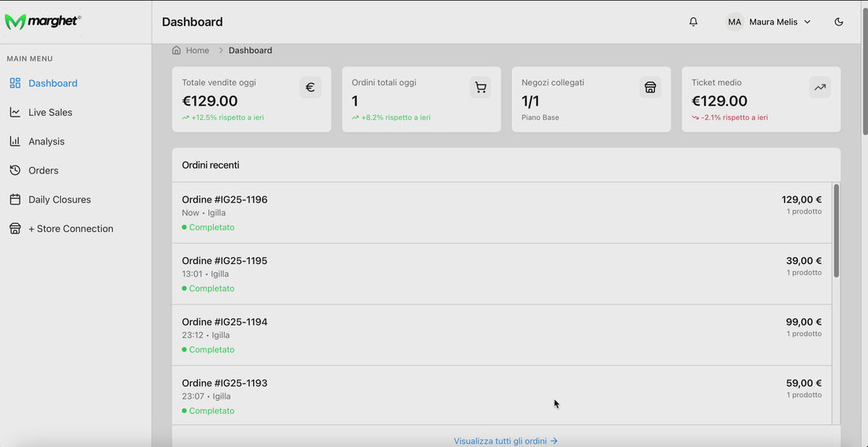Viewport: 868px width, 447px height.
Task: Click the recent orders list scrollbar
Action: pos(836,231)
